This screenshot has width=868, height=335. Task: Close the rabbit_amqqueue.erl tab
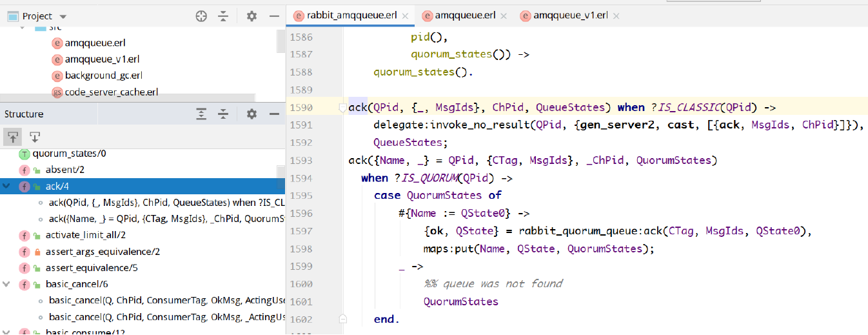tap(405, 16)
